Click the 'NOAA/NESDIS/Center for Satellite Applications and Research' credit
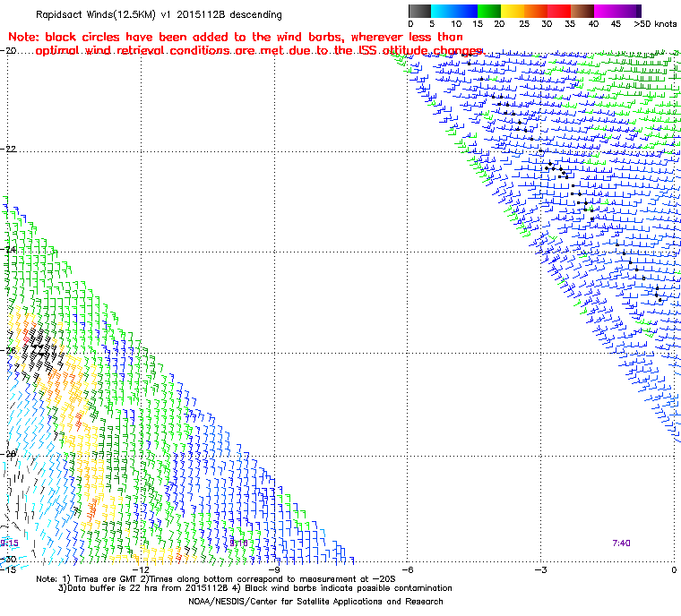The image size is (681, 616). (x=315, y=602)
